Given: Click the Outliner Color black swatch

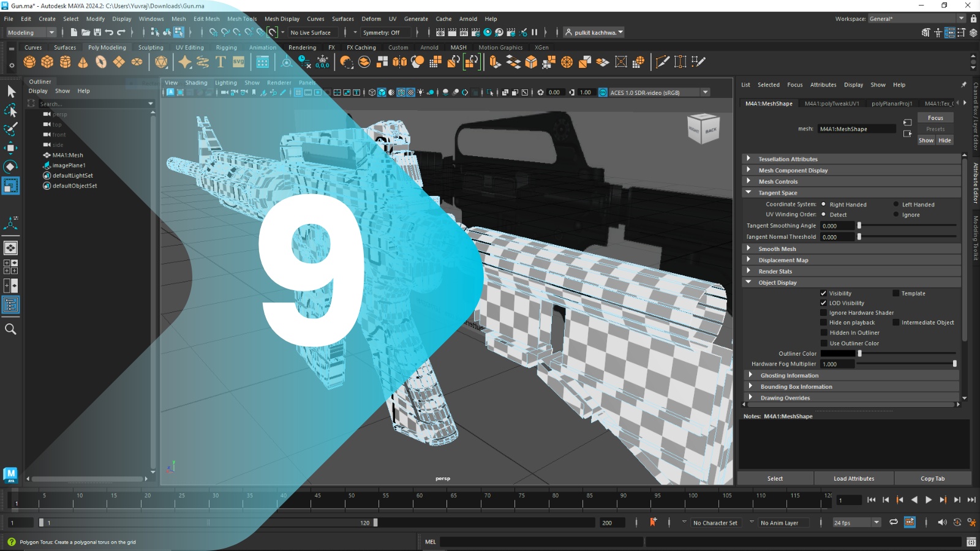Looking at the screenshot, I should (838, 353).
